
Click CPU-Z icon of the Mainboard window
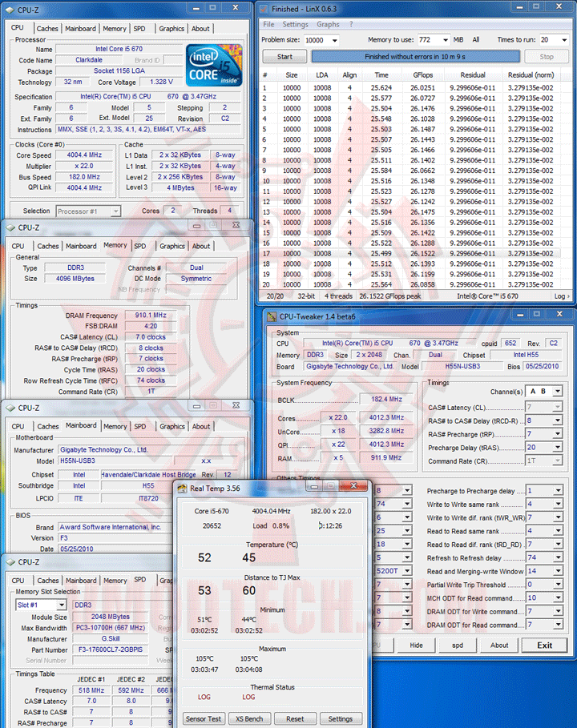10,408
